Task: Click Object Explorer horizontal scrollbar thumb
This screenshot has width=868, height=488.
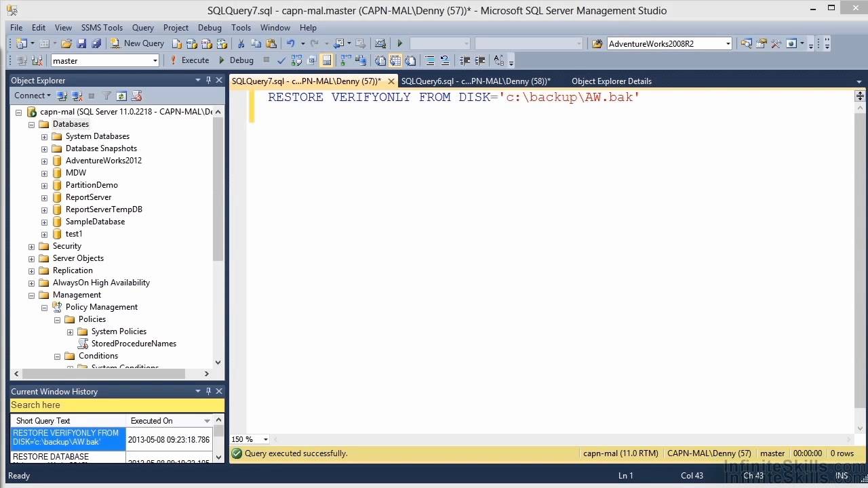Action: [104, 373]
